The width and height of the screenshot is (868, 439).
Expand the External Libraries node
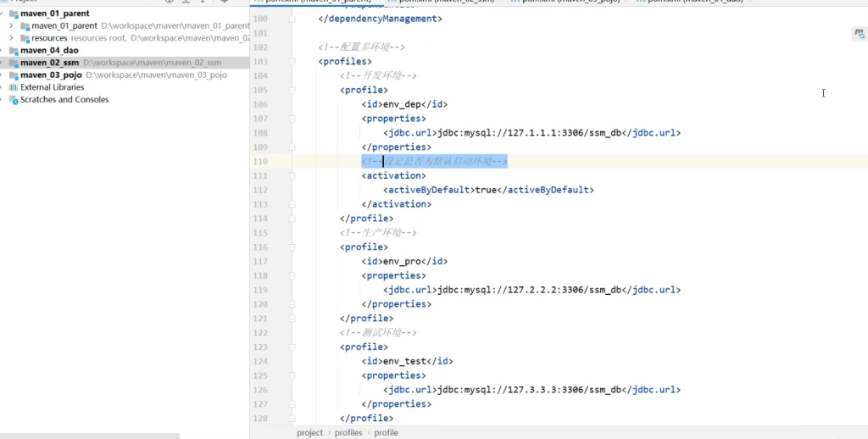(x=3, y=87)
